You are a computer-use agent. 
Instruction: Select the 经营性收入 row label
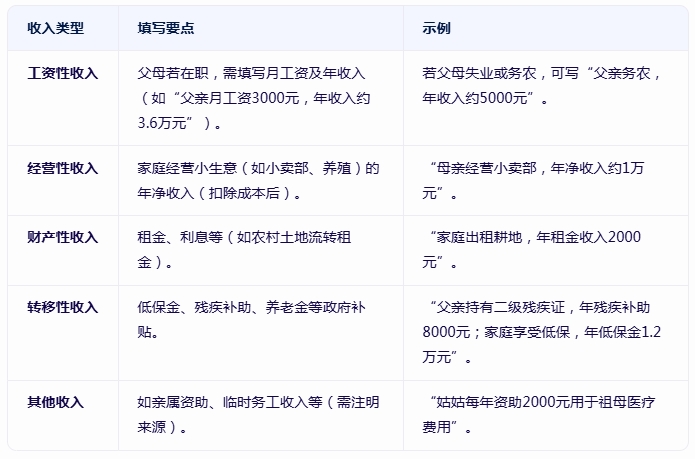coord(62,168)
